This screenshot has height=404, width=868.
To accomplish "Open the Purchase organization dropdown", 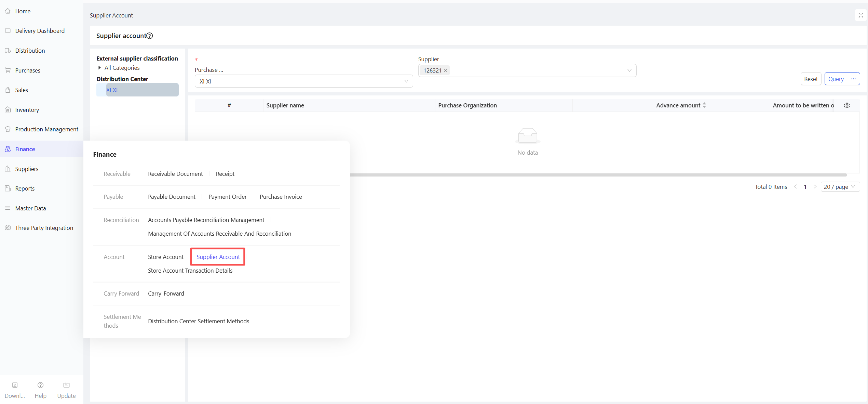I will coord(303,81).
